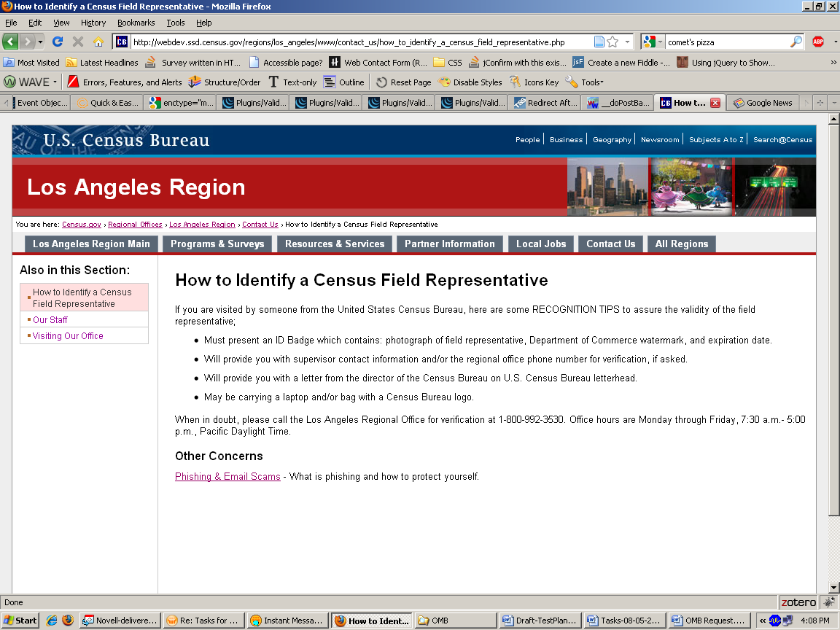The height and width of the screenshot is (630, 840).
Task: Open the back history dropdown arrow
Action: tap(41, 42)
